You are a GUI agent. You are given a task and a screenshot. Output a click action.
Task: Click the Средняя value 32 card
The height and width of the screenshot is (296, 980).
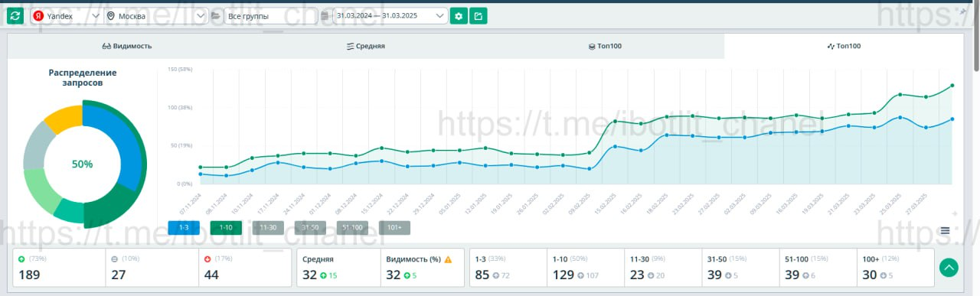coord(310,275)
